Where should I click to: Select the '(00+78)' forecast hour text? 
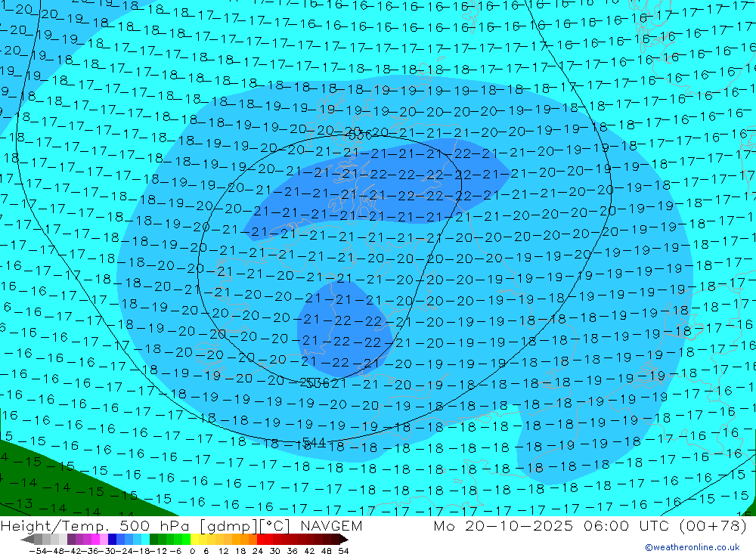pos(713,525)
